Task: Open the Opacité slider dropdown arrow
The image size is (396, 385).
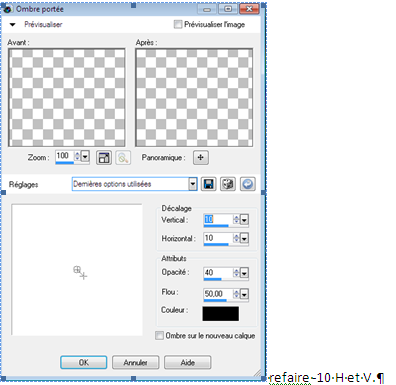Action: pos(244,273)
